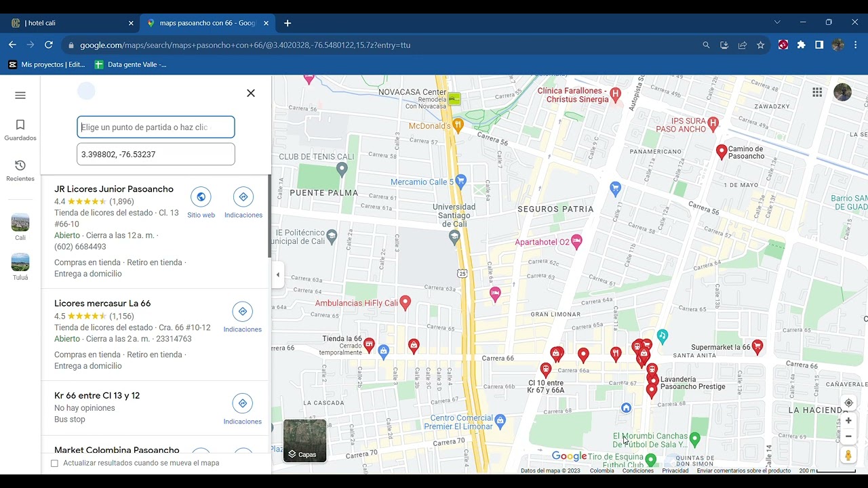Open Recientes history panel
The height and width of the screenshot is (488, 868).
[x=20, y=171]
